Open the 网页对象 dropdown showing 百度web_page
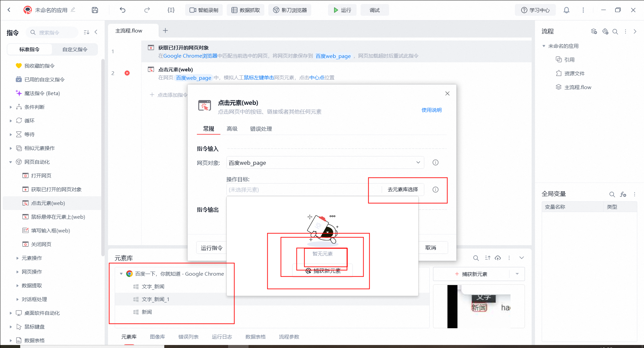The height and width of the screenshot is (348, 644). coord(325,162)
